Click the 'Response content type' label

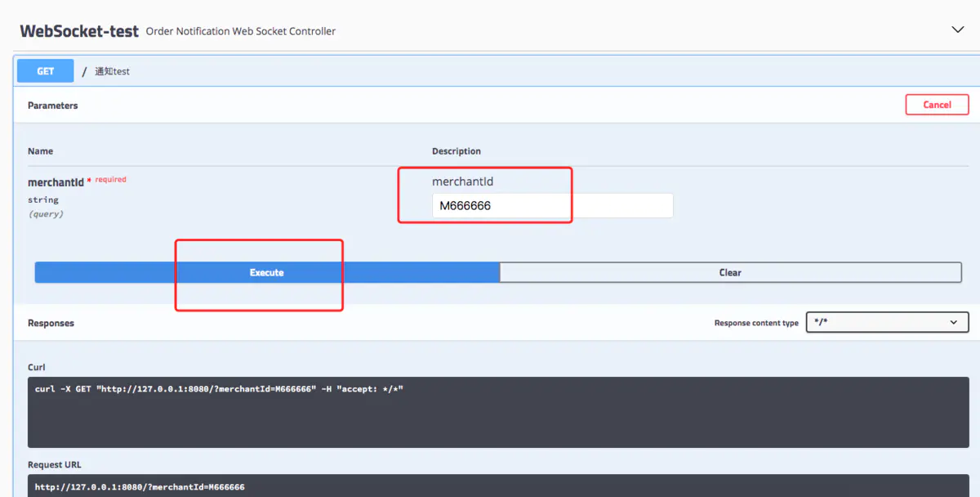[756, 323]
